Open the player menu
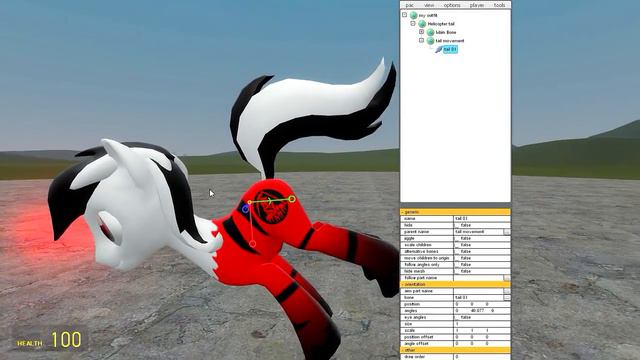Image resolution: width=640 pixels, height=360 pixels. (x=477, y=5)
